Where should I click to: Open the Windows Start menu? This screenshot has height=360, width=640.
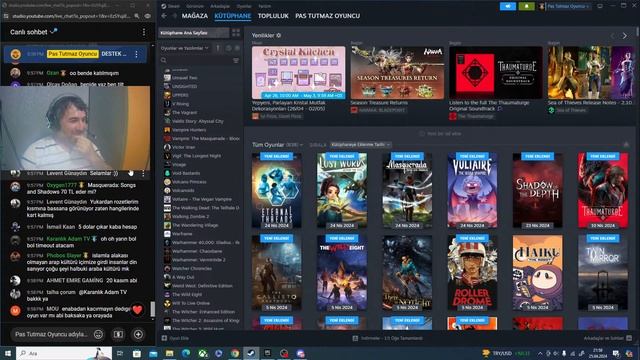(x=8, y=353)
